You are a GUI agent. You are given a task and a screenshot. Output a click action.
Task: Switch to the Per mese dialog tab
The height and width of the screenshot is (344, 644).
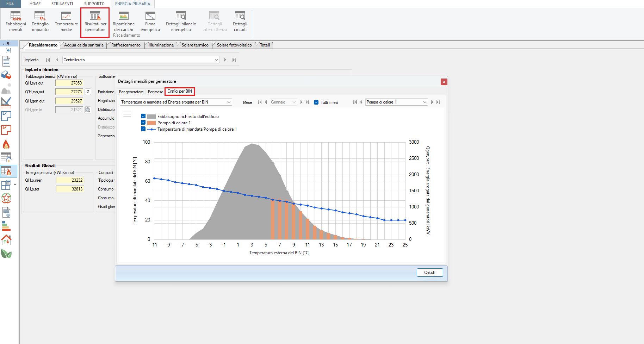pyautogui.click(x=155, y=92)
